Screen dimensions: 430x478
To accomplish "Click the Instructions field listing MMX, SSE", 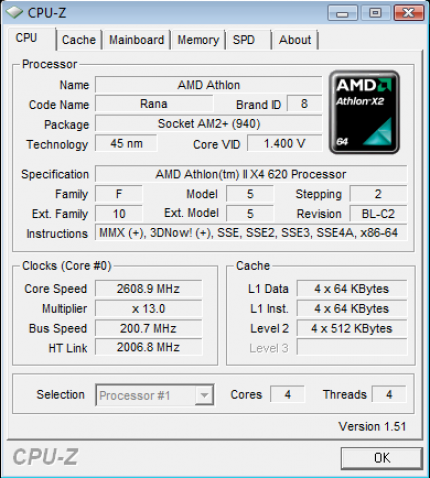I will [x=251, y=233].
